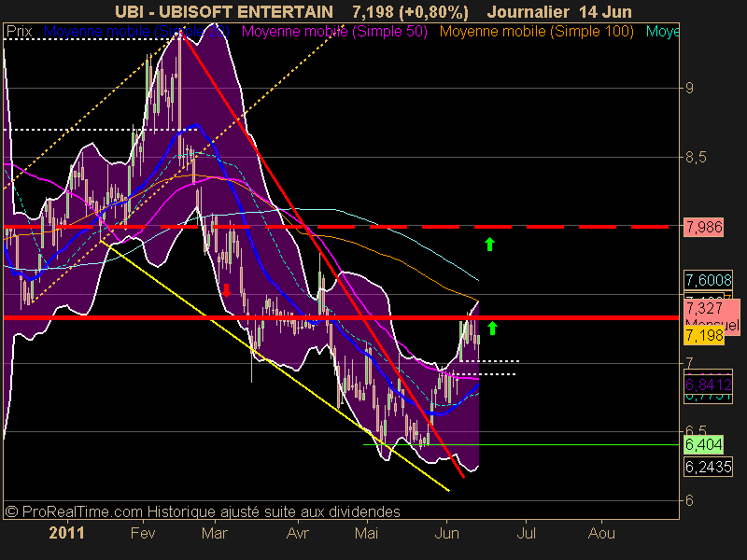The height and width of the screenshot is (560, 747).
Task: Select the red down arrow marker in March
Action: 227,290
